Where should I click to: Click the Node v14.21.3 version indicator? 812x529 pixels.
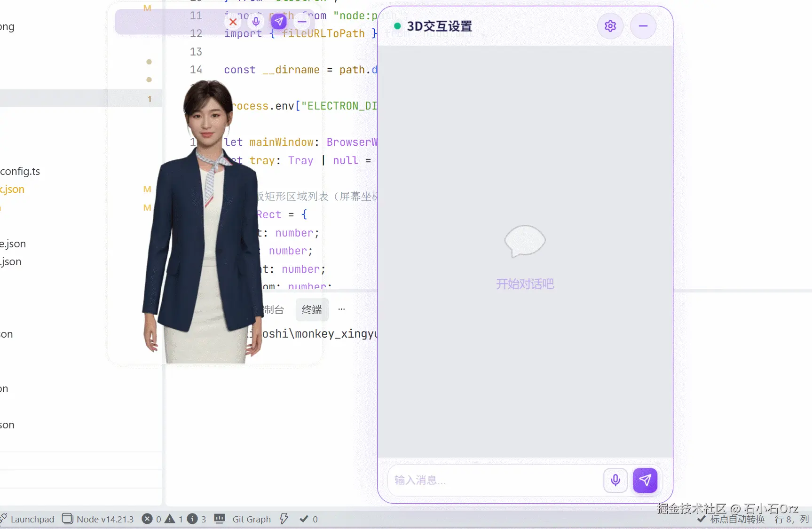coord(98,519)
